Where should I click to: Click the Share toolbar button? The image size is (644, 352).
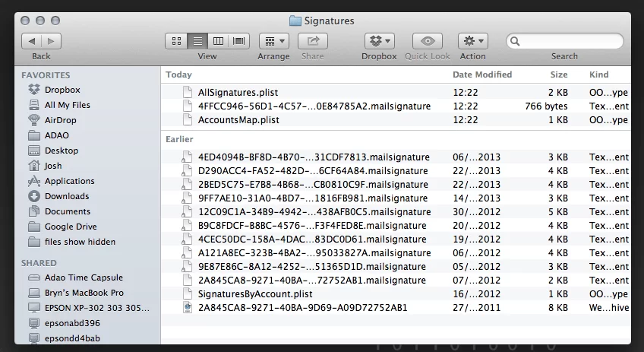pos(312,41)
